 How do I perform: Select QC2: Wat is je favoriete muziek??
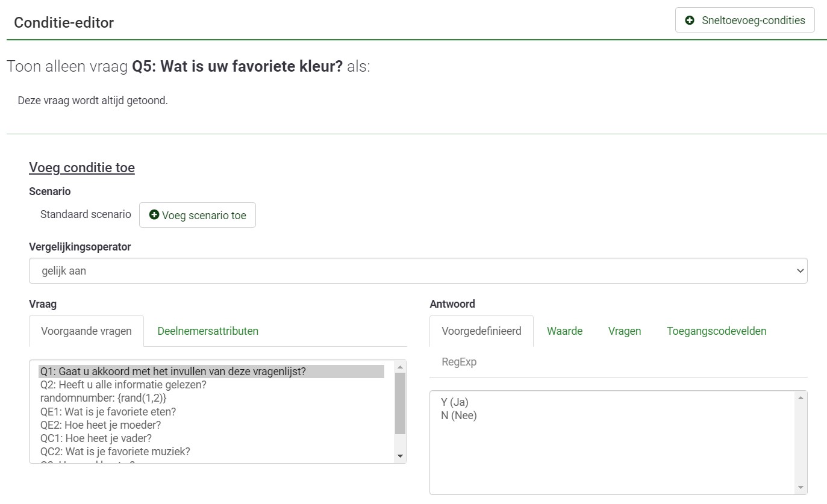coord(115,451)
